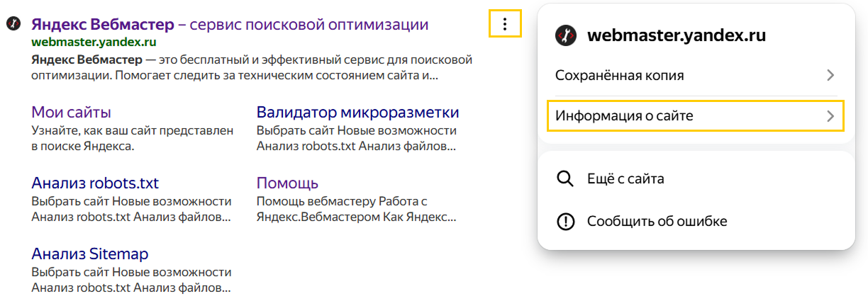The height and width of the screenshot is (301, 868).
Task: Open the Валидатор микроразметки sitelink
Action: click(357, 113)
